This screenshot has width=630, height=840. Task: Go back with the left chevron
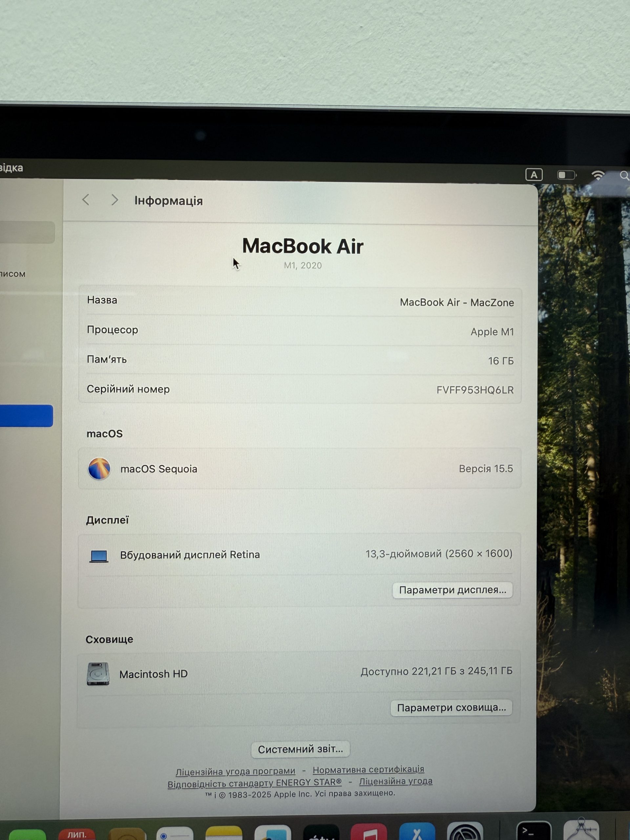coord(86,199)
